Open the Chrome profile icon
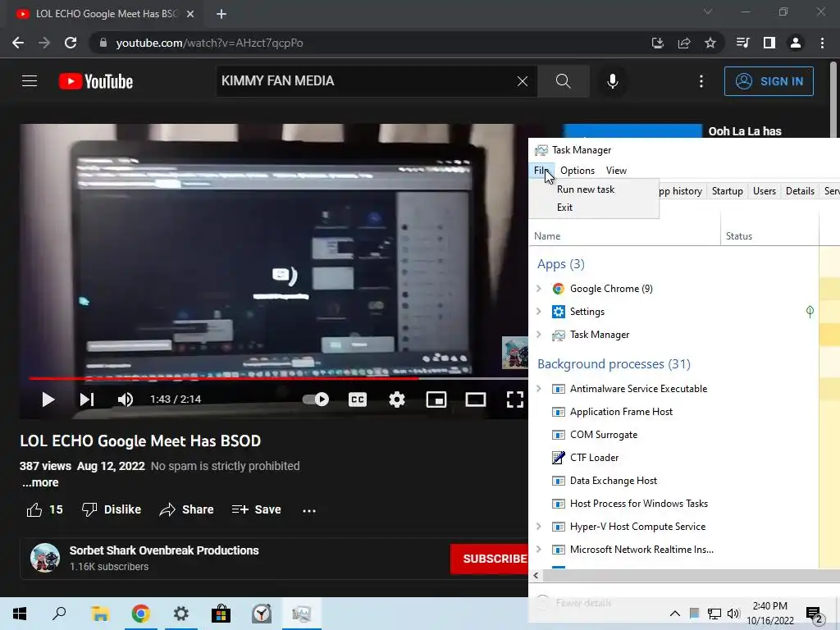This screenshot has height=630, width=840. point(796,43)
